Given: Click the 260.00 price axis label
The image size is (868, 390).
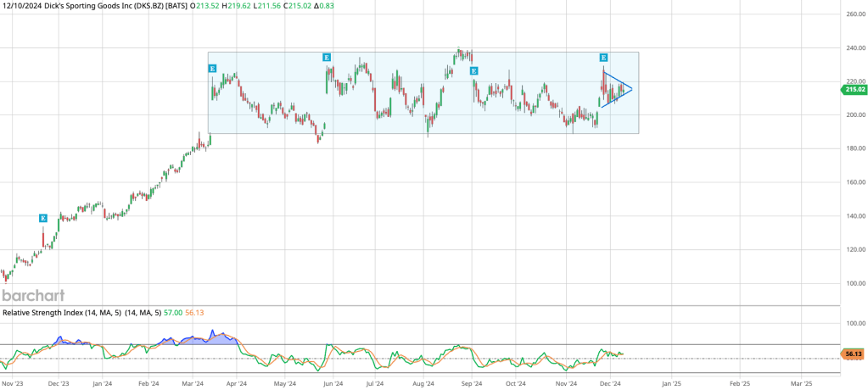Looking at the screenshot, I should (x=853, y=14).
